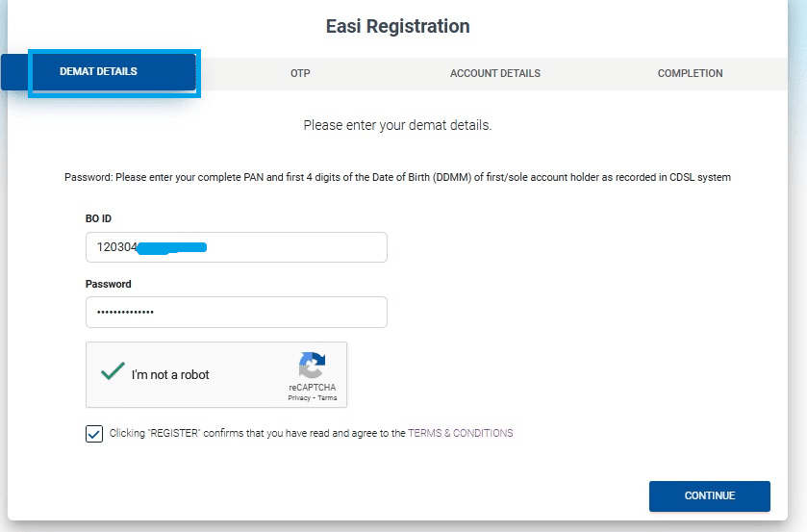807x532 pixels.
Task: Click the BO ID field label
Action: click(99, 219)
